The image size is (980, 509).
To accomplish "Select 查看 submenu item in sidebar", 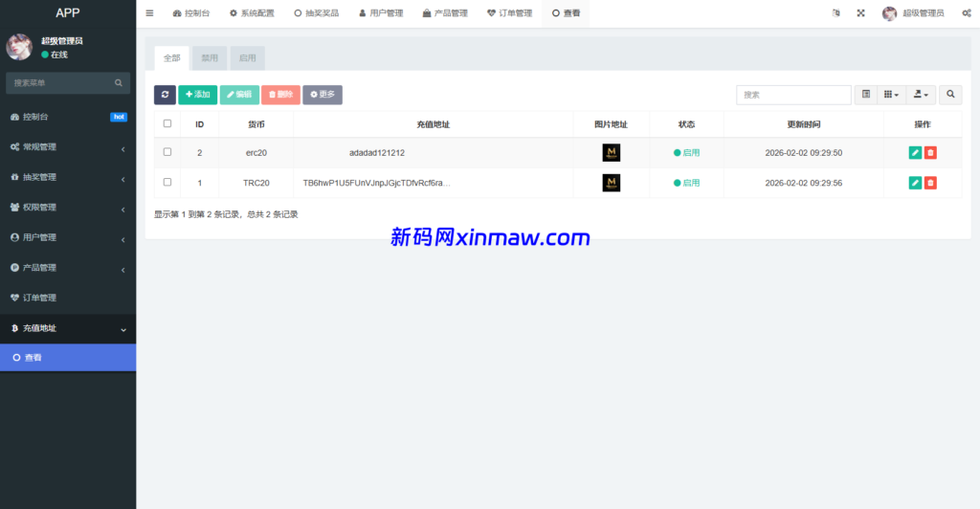I will [x=68, y=358].
